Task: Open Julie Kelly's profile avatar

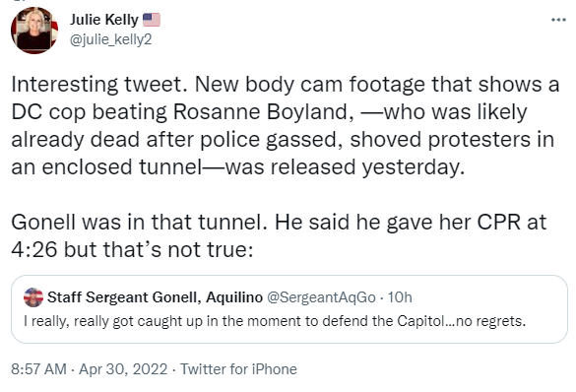Action: 34,31
